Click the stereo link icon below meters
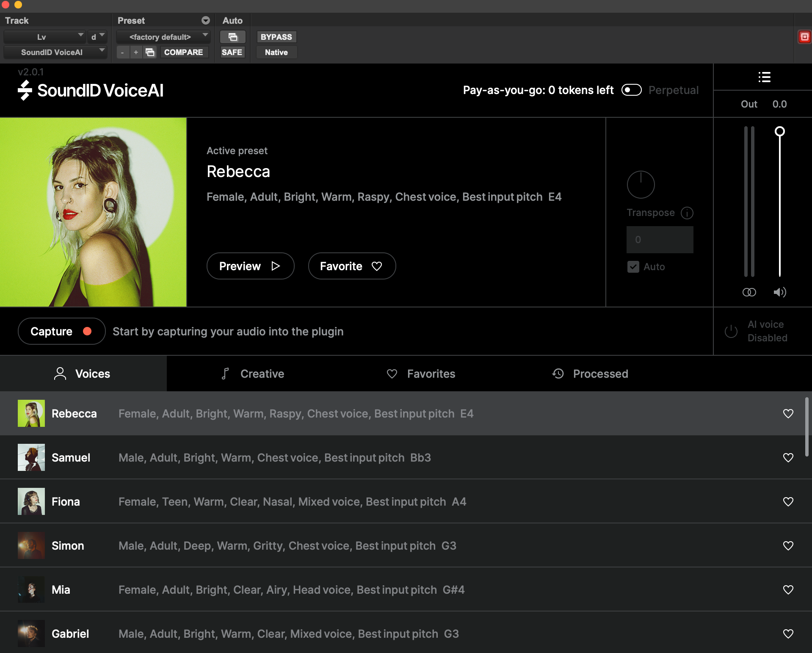Screen dimensions: 812x653 tap(749, 292)
